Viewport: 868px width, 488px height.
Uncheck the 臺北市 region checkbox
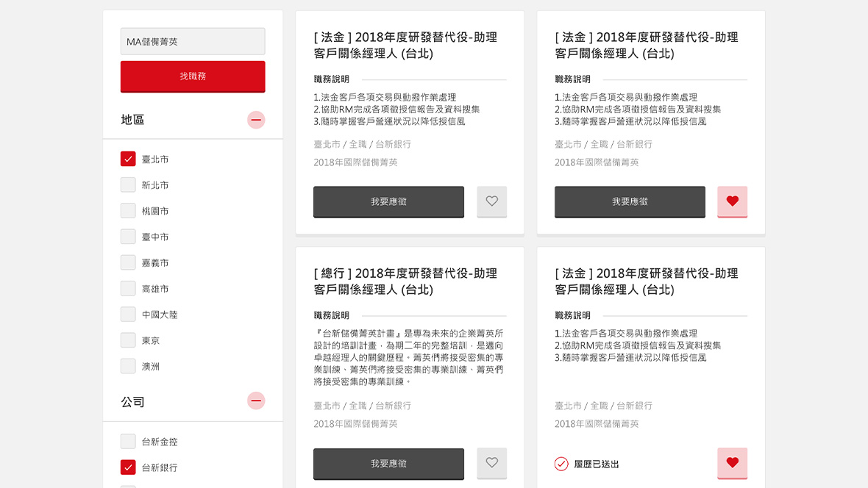128,159
